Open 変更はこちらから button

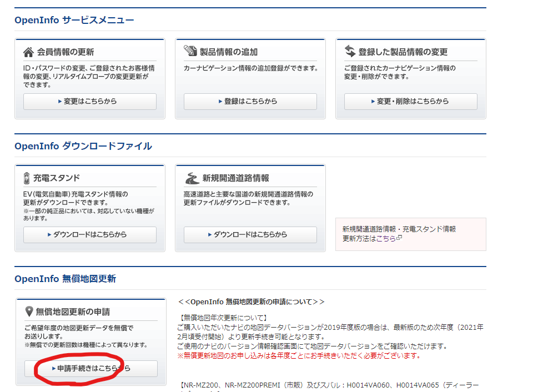(90, 102)
